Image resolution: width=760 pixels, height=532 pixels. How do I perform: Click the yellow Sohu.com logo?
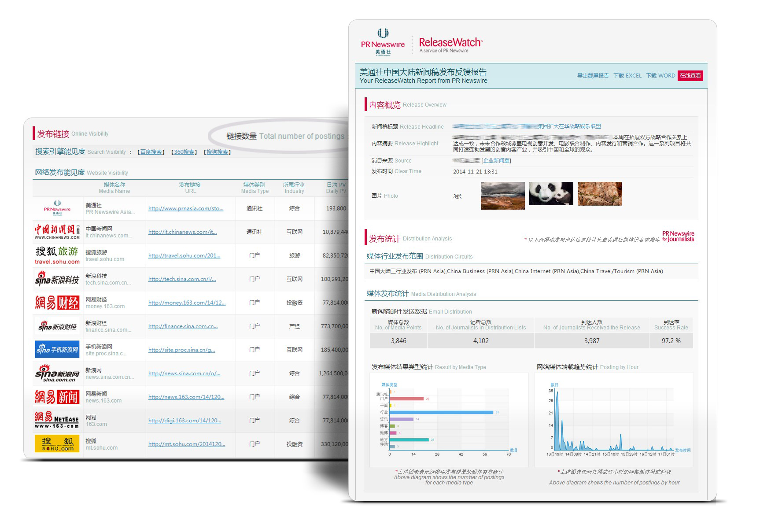pos(57,443)
